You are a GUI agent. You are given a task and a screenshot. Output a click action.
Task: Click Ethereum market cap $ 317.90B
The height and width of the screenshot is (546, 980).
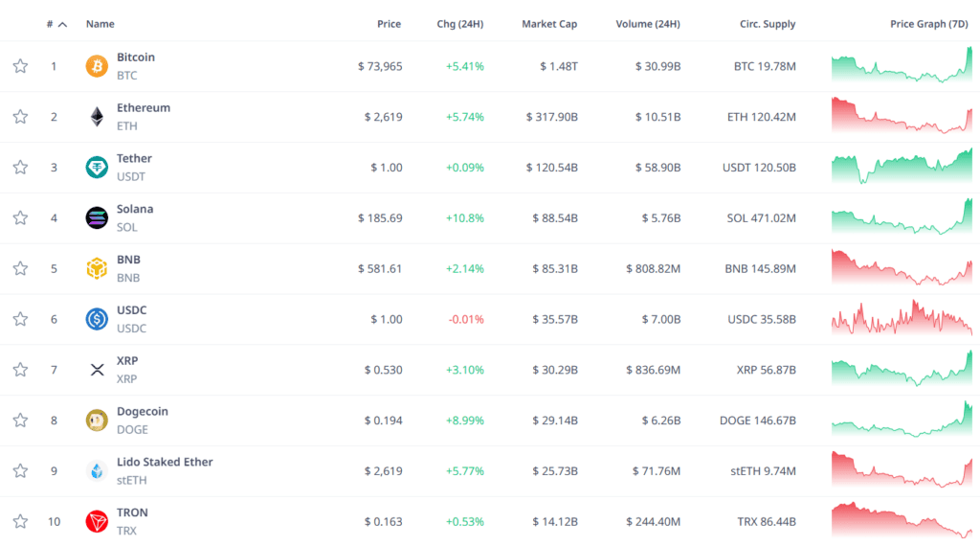tap(552, 117)
